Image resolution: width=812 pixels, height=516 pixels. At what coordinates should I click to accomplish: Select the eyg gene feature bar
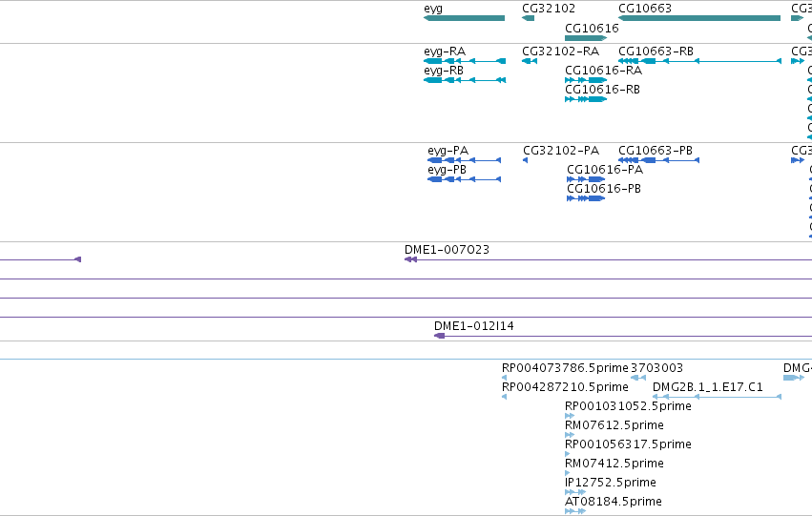[464, 18]
